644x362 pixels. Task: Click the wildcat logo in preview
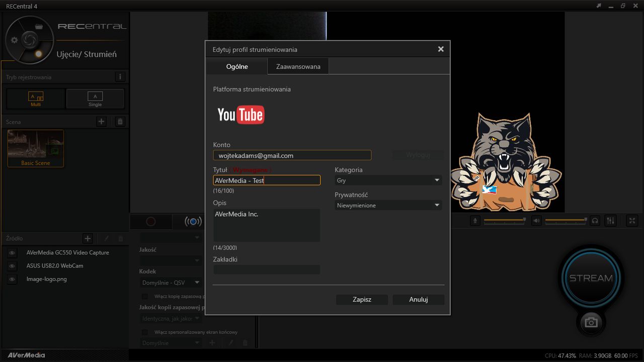coord(506,163)
